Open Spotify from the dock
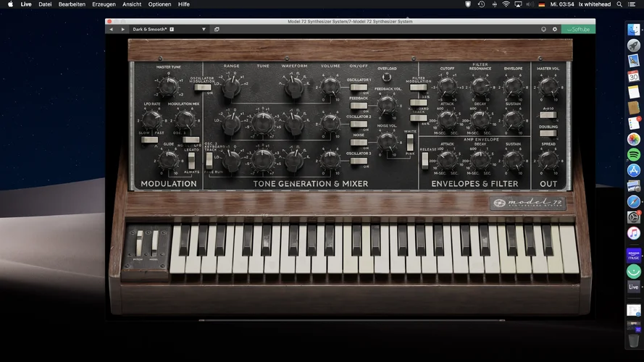644x362 pixels. [634, 155]
